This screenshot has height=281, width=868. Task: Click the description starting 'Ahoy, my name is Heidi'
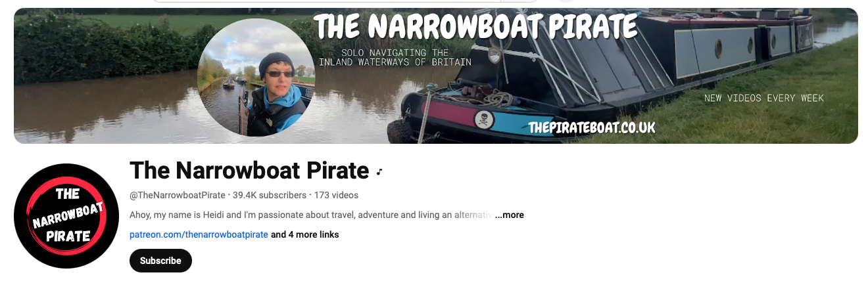pos(311,215)
